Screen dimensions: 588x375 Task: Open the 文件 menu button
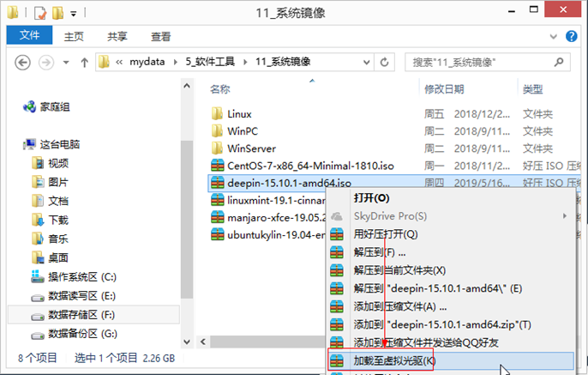pos(30,36)
